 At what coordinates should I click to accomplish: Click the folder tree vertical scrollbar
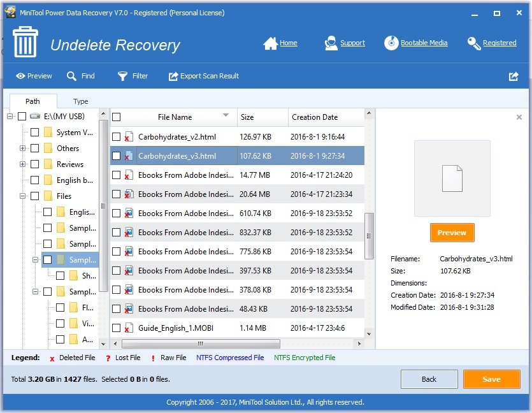103,207
